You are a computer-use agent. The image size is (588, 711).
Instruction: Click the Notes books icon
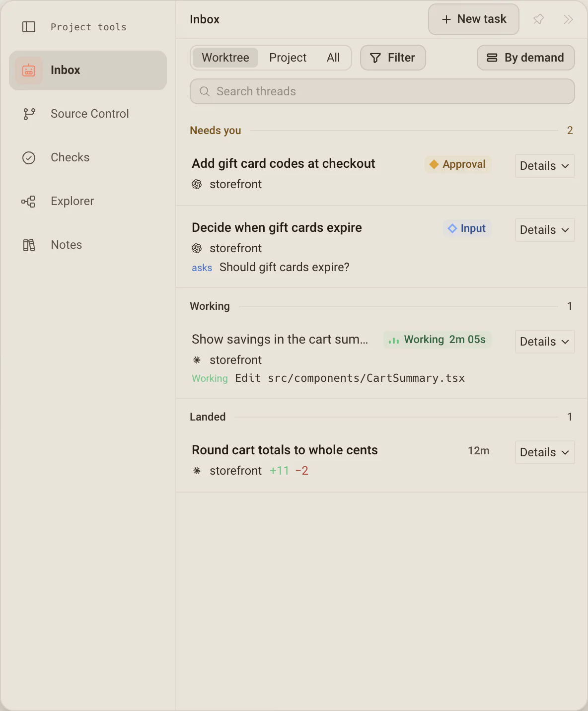pos(29,245)
